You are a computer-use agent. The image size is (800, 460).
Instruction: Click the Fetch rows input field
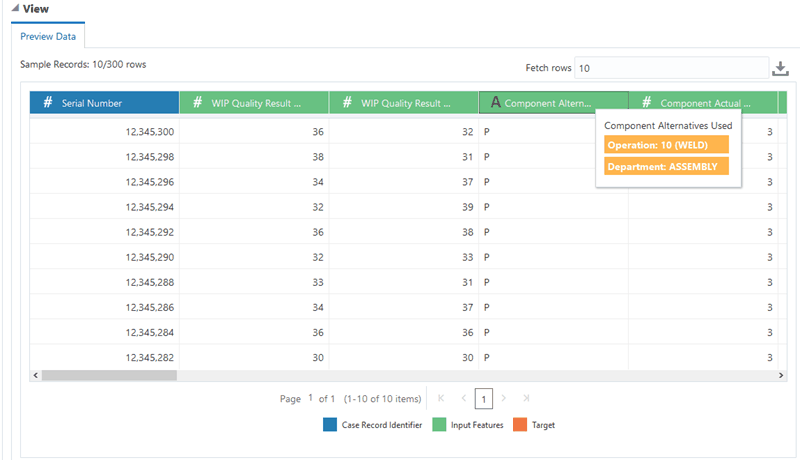pyautogui.click(x=671, y=68)
